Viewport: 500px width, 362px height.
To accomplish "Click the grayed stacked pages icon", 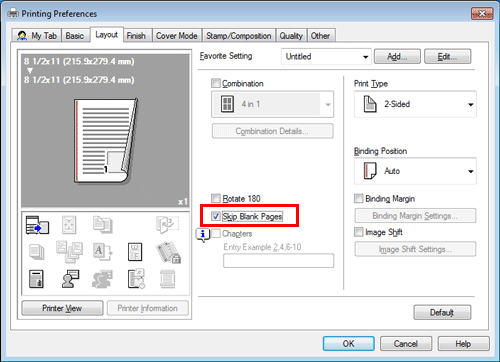I will click(37, 252).
